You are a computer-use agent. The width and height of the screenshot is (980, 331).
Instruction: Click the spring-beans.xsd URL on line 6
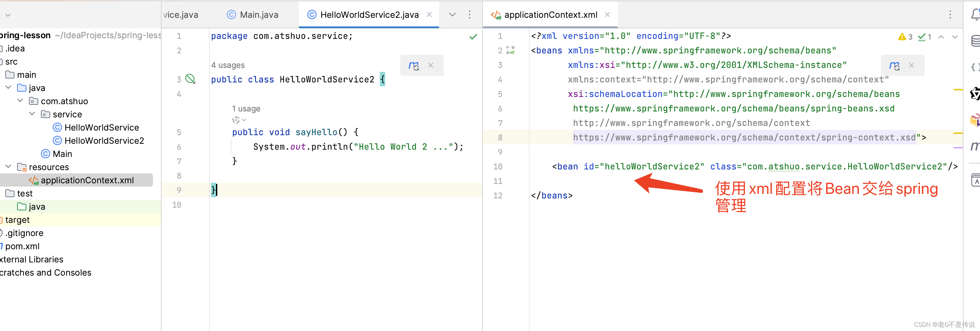(x=733, y=108)
